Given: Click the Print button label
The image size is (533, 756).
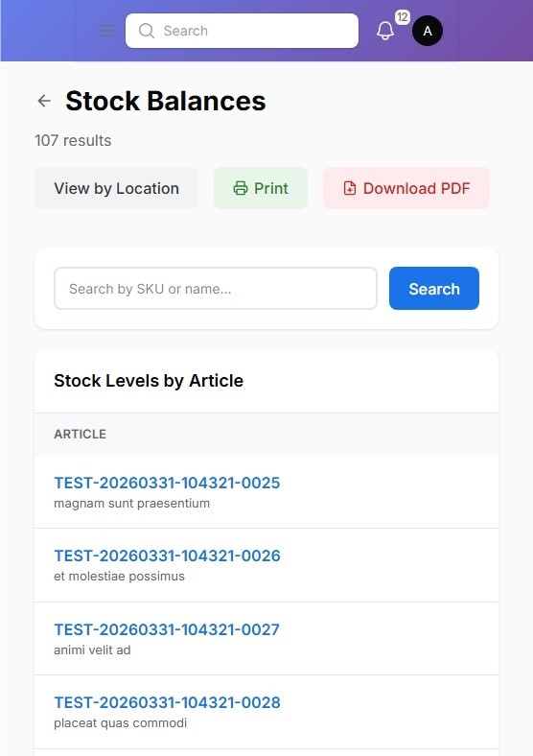Looking at the screenshot, I should click(271, 188).
